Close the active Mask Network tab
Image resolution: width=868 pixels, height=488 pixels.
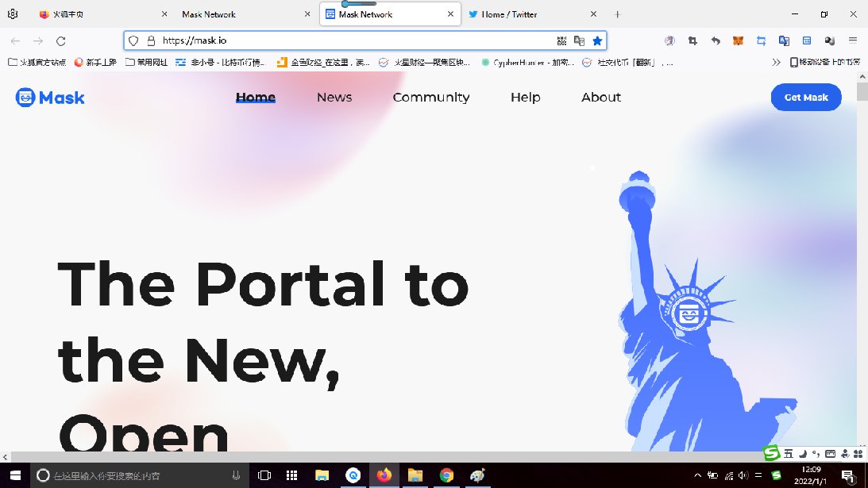point(450,14)
